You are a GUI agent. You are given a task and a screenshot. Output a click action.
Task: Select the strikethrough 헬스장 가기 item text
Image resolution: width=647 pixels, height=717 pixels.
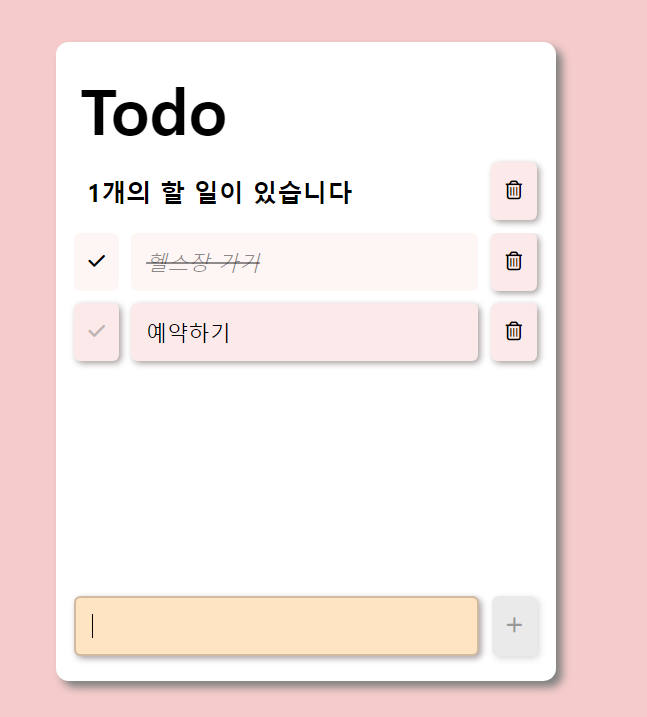[x=203, y=262]
